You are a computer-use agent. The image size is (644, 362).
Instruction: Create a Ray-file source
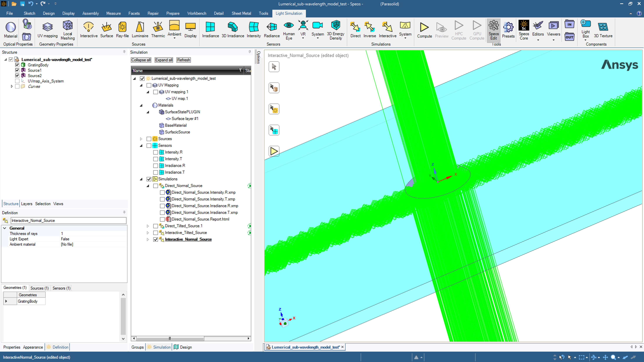(122, 30)
